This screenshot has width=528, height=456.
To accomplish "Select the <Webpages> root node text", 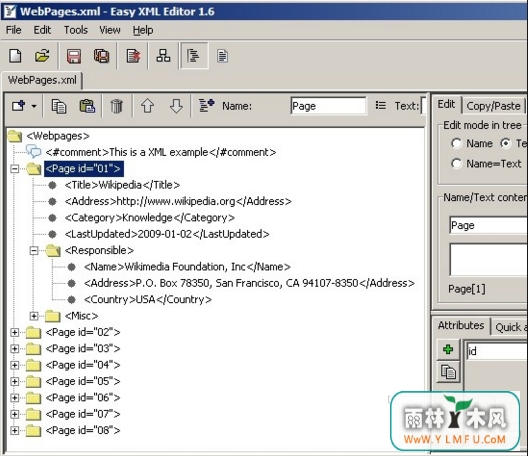I will pos(58,136).
